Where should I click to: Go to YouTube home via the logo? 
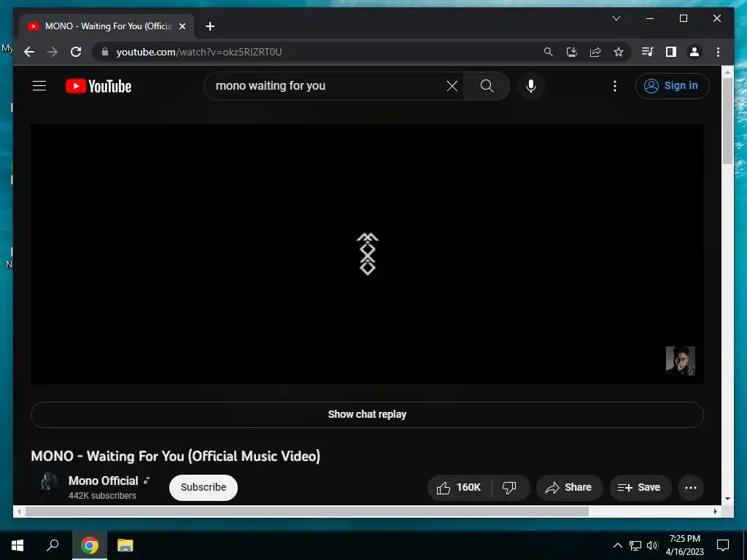(x=98, y=86)
